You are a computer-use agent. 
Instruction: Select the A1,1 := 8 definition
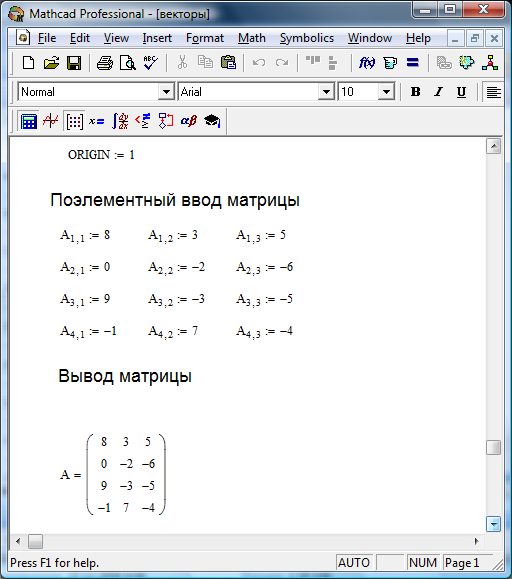[x=85, y=236]
